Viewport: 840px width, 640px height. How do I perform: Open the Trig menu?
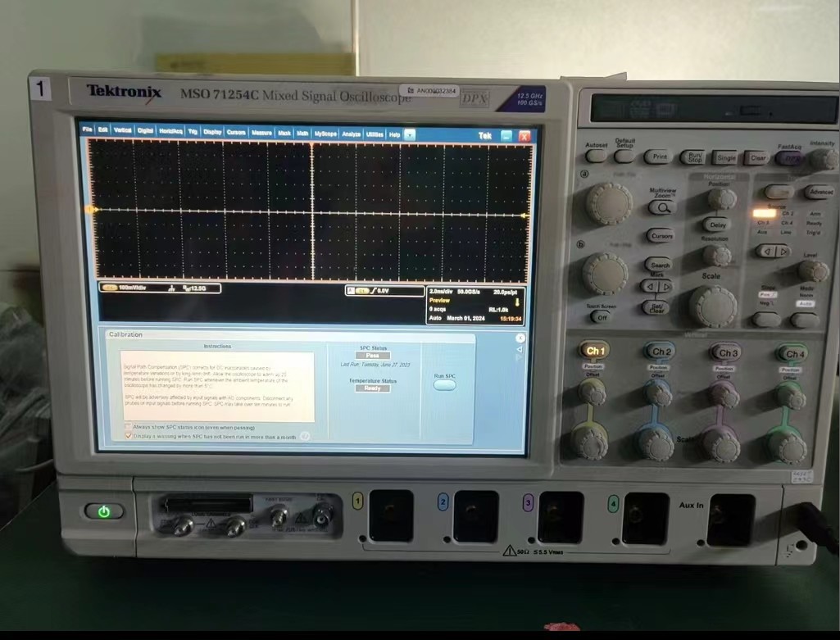(193, 132)
